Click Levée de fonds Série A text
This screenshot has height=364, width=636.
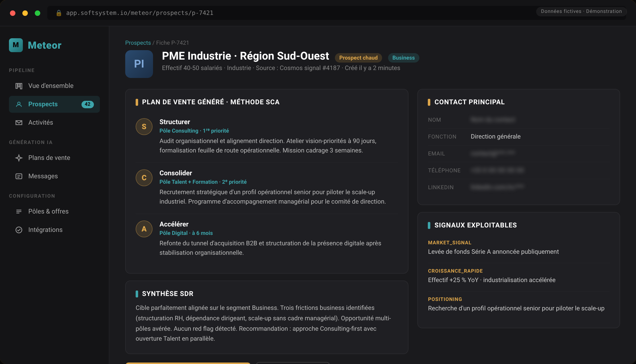coord(493,252)
